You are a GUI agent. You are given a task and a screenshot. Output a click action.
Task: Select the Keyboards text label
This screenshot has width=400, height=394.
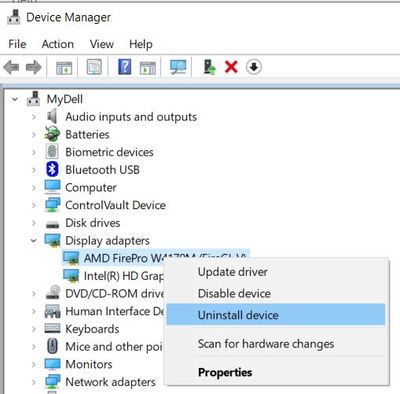pyautogui.click(x=92, y=329)
